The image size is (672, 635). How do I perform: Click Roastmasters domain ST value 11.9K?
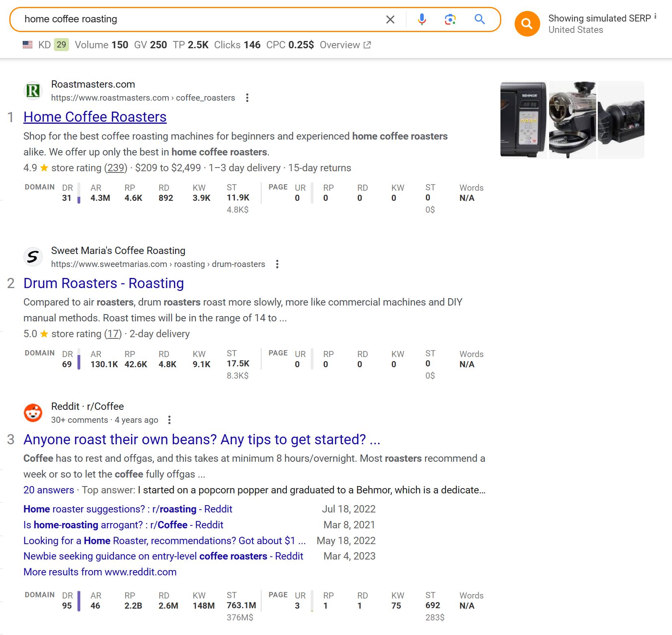(238, 198)
